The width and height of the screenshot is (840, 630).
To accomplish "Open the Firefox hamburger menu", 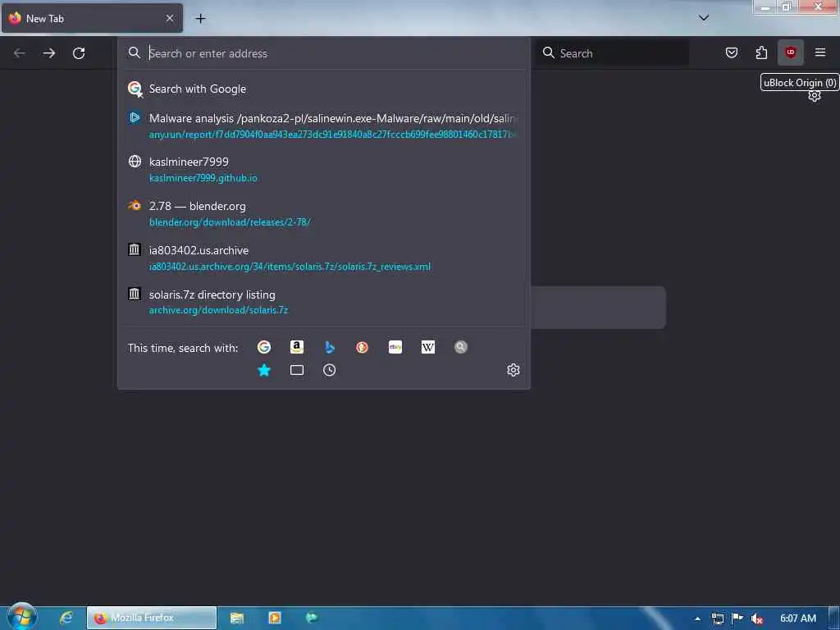I will click(x=819, y=52).
